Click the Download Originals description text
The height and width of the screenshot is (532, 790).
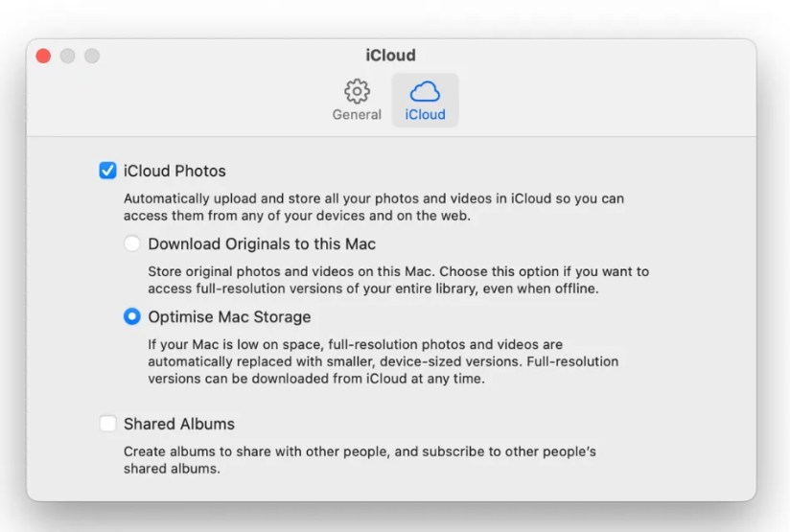pyautogui.click(x=398, y=280)
